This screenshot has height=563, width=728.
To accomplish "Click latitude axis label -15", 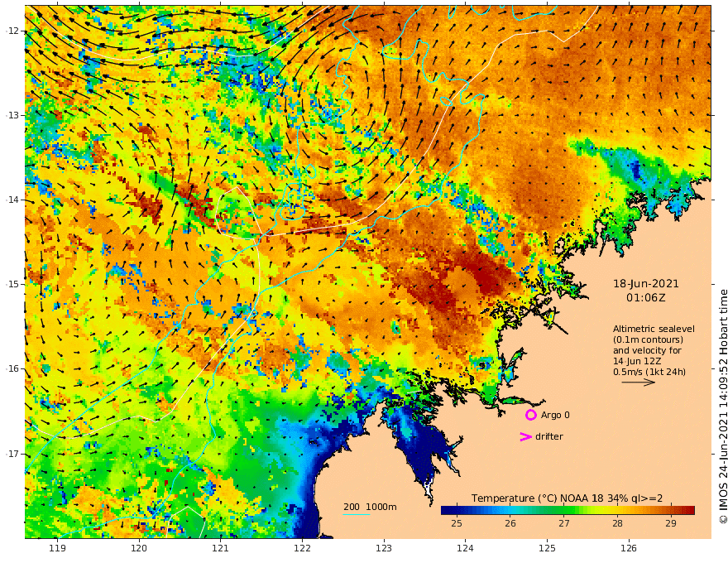I will (x=12, y=284).
